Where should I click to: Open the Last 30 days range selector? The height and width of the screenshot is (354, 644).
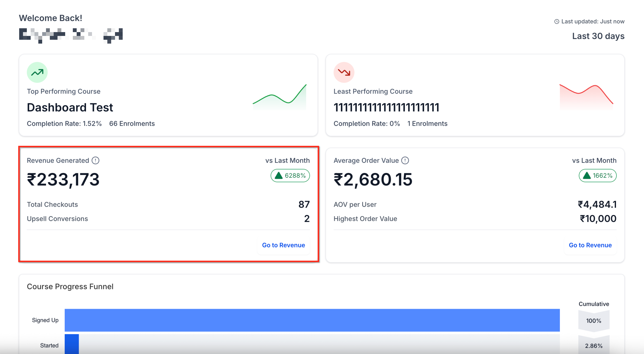point(598,36)
